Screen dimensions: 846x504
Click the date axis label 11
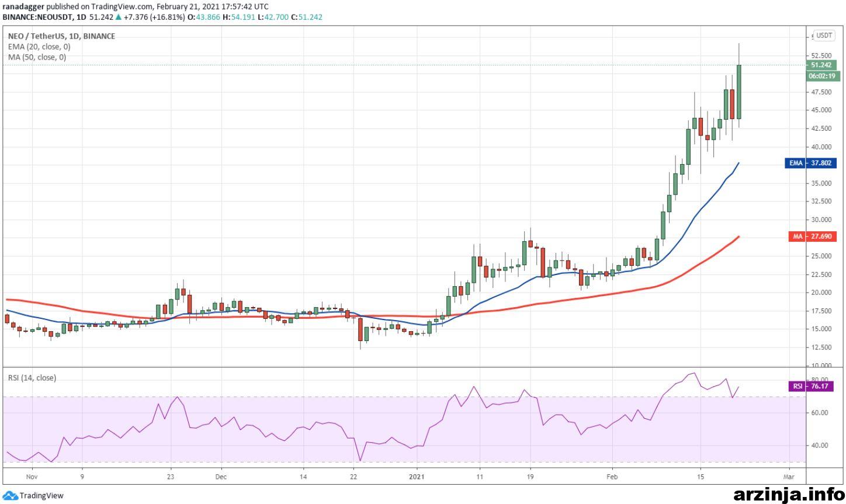tap(479, 476)
